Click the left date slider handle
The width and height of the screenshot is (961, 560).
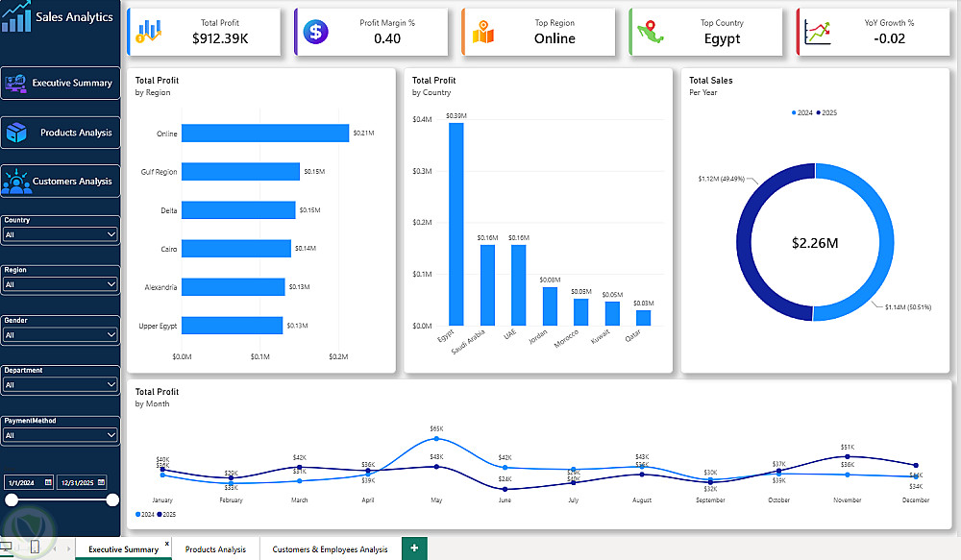(12, 499)
